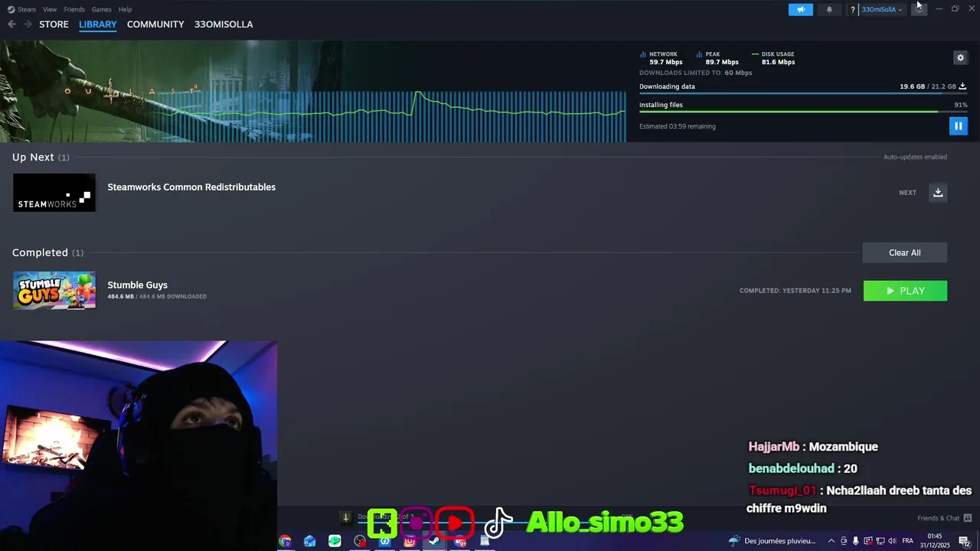The image size is (980, 551).
Task: Open the Steamworks thumbnail
Action: (x=54, y=193)
